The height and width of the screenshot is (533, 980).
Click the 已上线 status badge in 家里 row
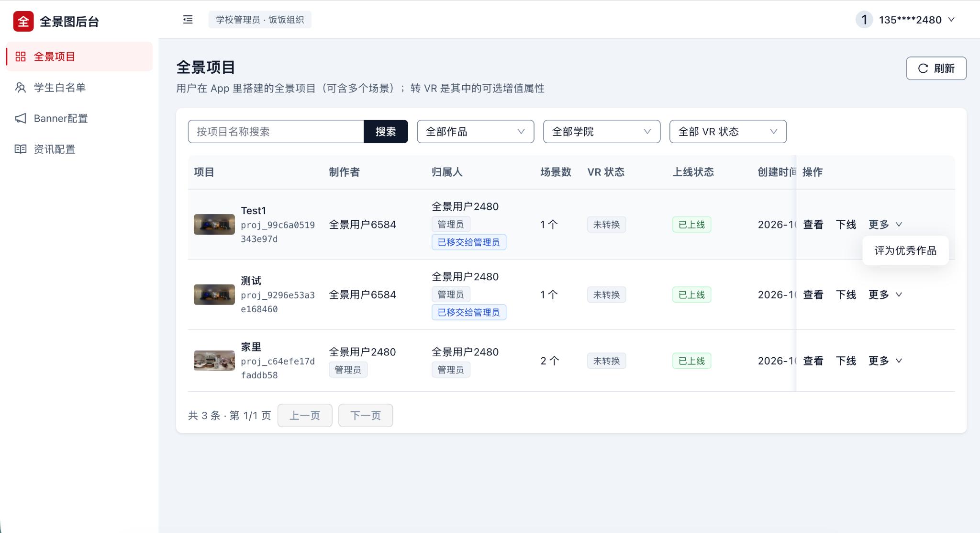pos(691,361)
